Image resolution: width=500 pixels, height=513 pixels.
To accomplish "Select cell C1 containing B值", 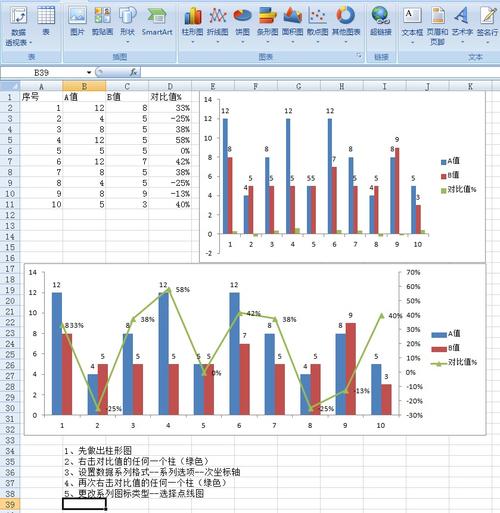I will pyautogui.click(x=127, y=97).
